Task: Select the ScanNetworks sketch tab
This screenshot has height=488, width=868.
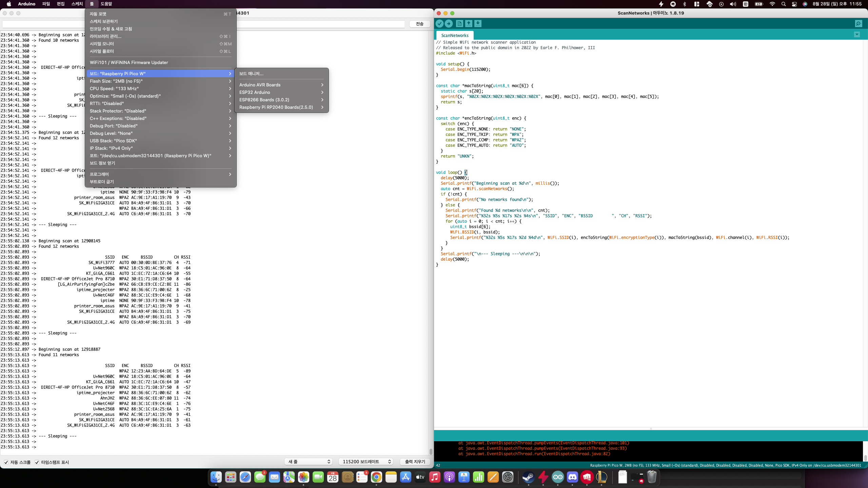Action: point(455,35)
